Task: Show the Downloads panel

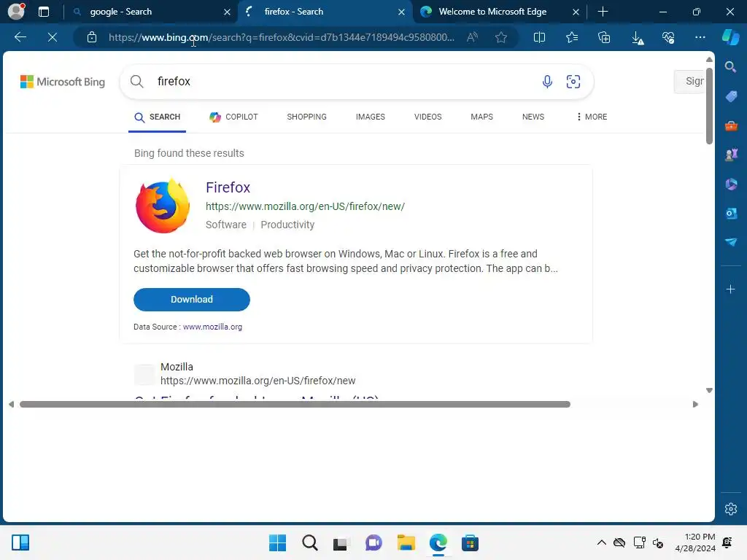Action: (638, 38)
